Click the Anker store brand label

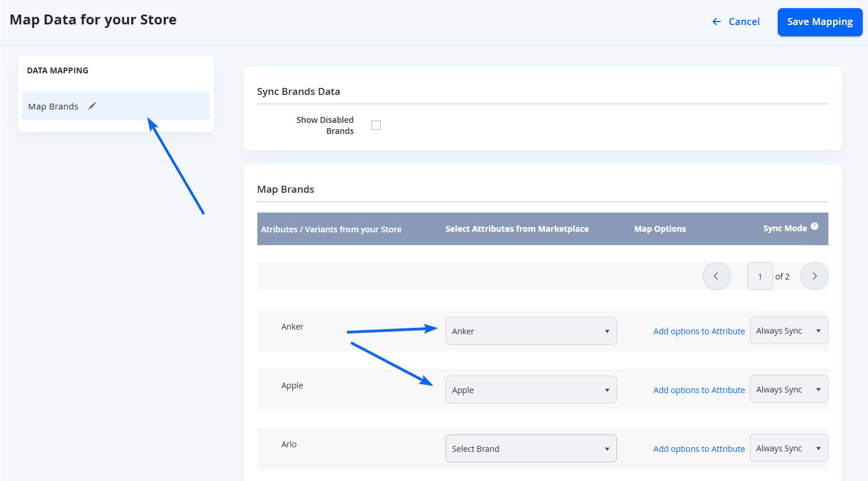pos(292,327)
